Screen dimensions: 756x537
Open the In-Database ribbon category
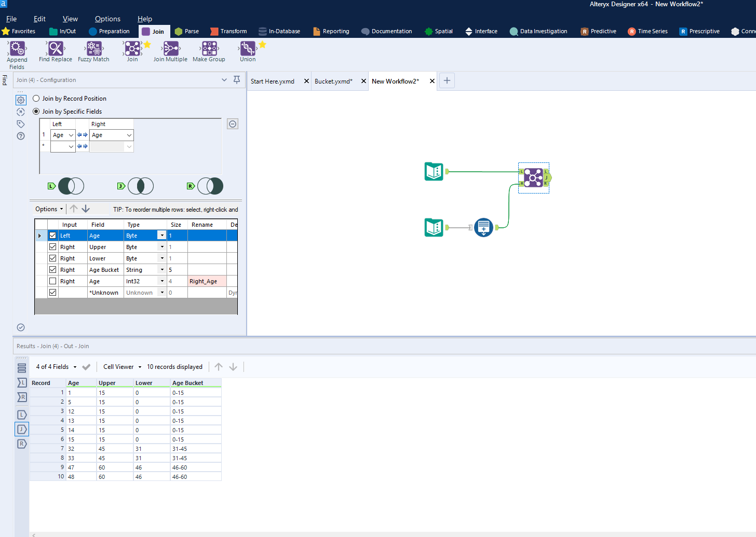[279, 31]
